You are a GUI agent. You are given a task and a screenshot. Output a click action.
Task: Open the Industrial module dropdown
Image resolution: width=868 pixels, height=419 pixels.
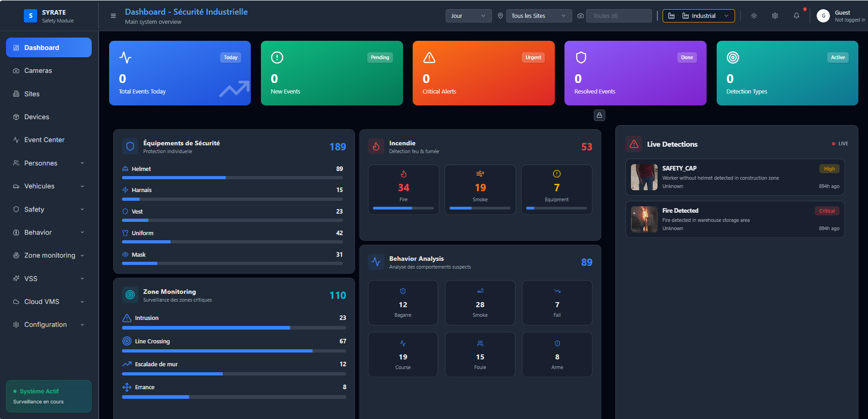698,16
